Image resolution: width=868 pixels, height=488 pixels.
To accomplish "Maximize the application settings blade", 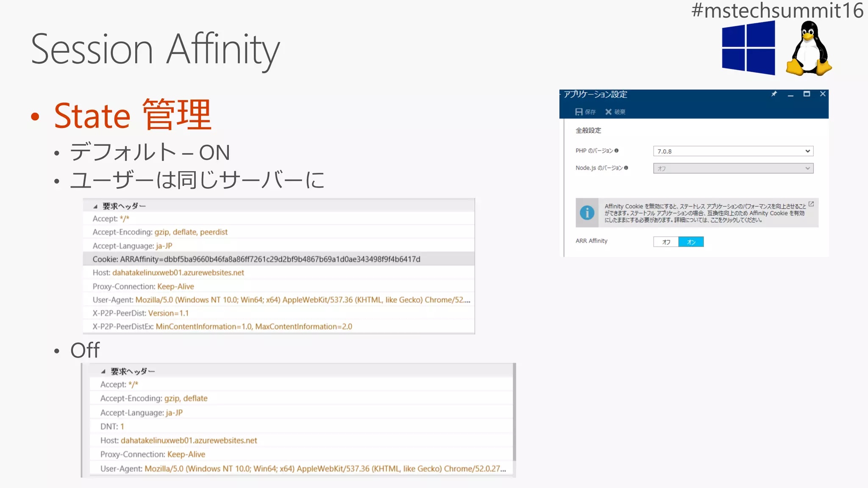I will pos(807,94).
